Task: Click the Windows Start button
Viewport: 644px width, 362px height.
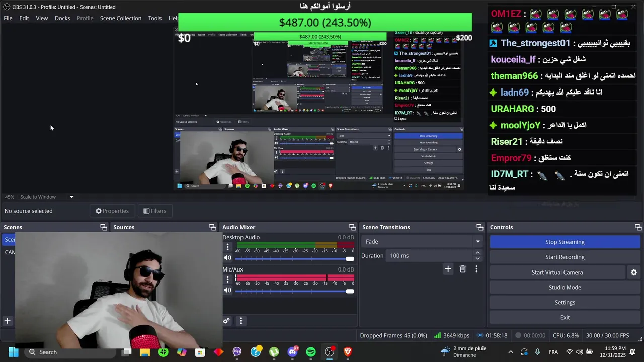Action: [14, 352]
